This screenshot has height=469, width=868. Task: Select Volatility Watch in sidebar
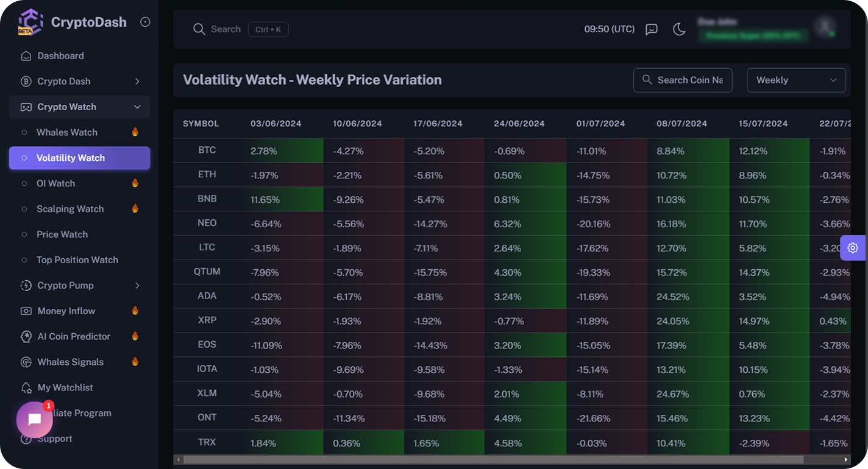(79, 158)
